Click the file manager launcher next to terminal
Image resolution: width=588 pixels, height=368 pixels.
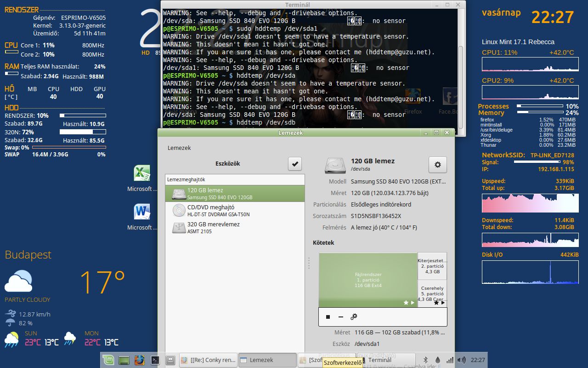point(170,360)
